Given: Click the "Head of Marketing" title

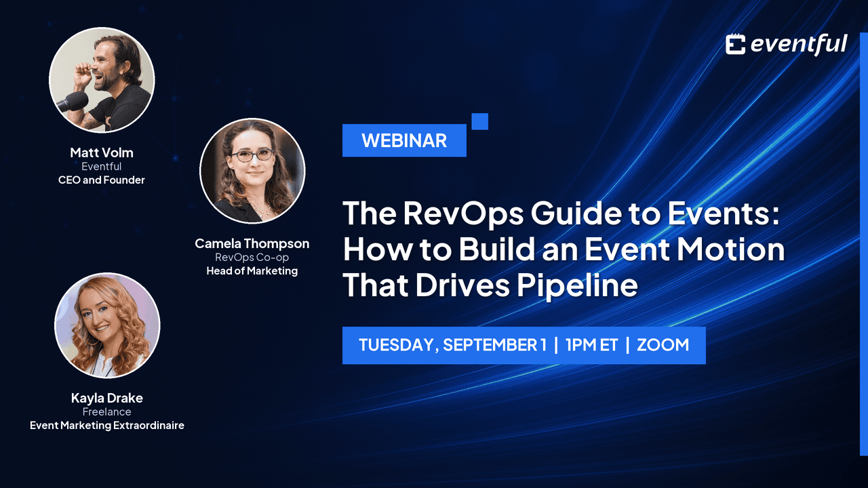Looking at the screenshot, I should click(x=252, y=271).
